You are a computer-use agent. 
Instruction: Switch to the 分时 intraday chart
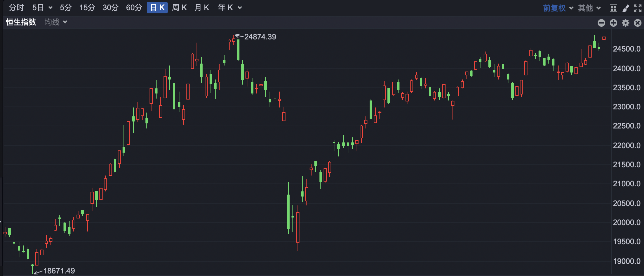tap(17, 8)
